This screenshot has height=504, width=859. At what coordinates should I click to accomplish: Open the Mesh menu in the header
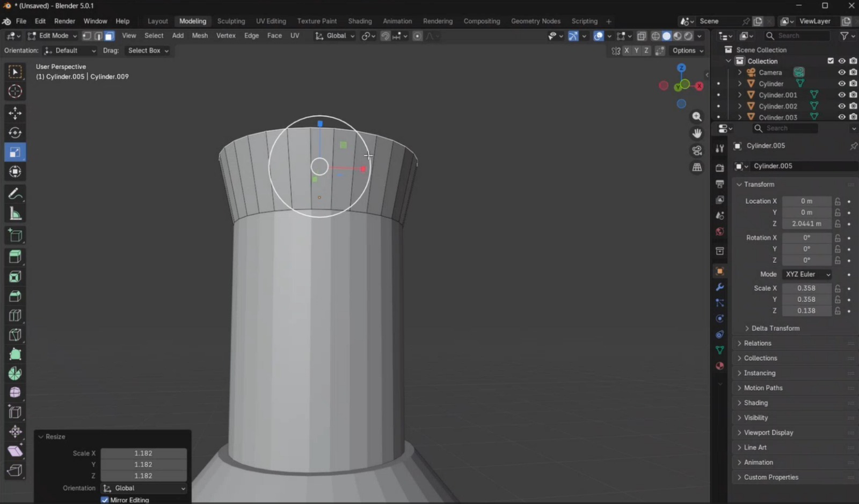(200, 35)
